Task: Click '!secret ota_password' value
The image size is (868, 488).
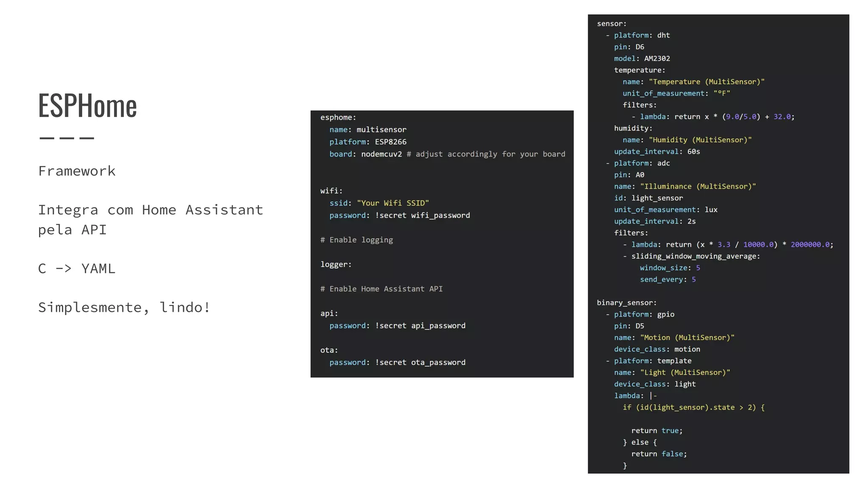Action: (x=420, y=363)
